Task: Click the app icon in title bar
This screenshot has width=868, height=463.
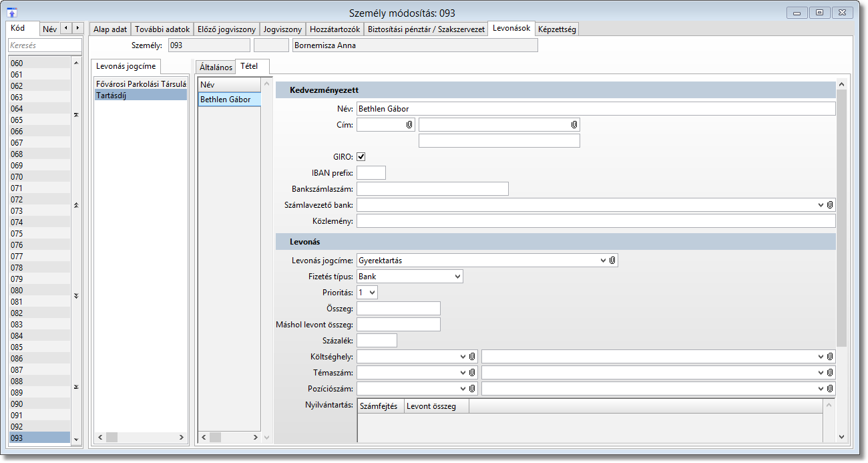Action: pyautogui.click(x=12, y=13)
